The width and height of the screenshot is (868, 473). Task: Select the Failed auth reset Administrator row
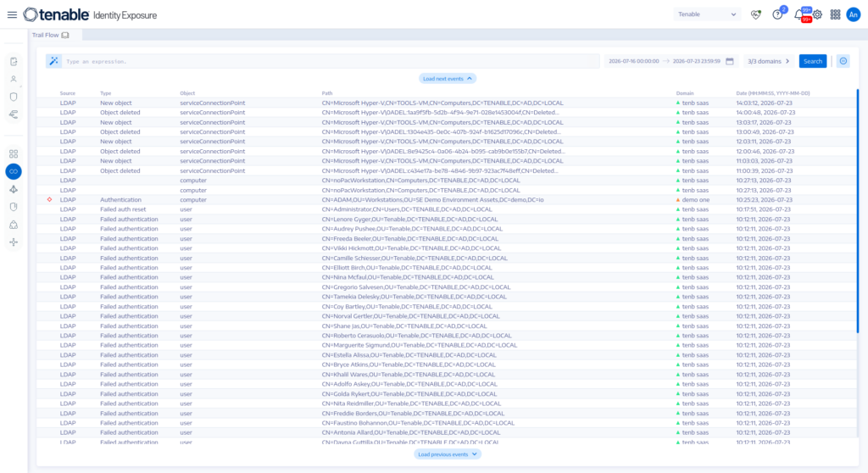[x=446, y=209]
